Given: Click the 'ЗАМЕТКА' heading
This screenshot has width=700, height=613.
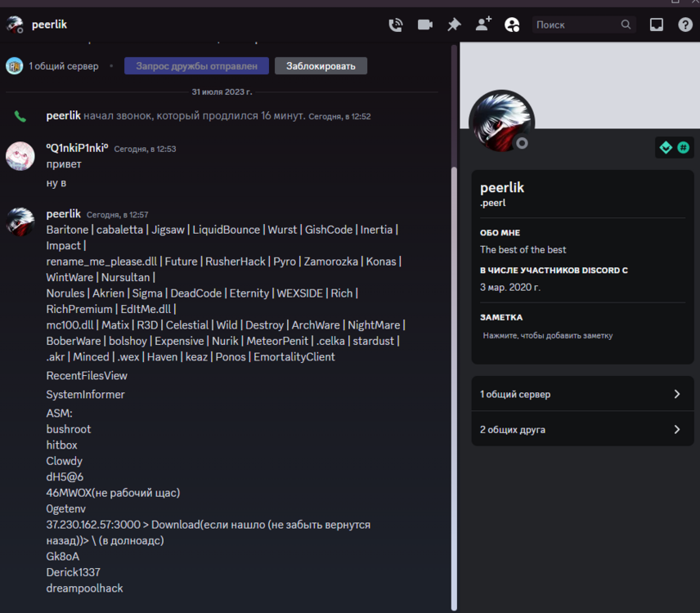Looking at the screenshot, I should (501, 318).
